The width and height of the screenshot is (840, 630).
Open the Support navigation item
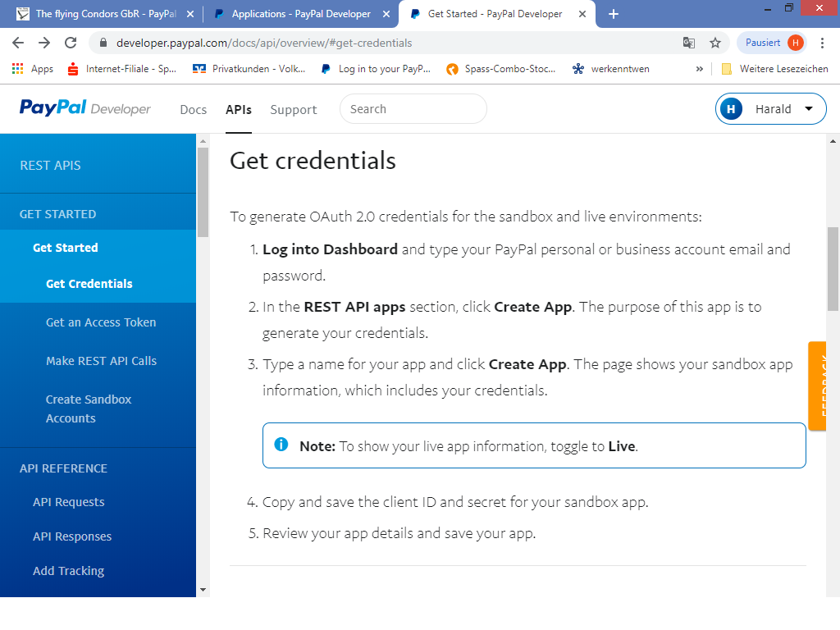click(293, 110)
